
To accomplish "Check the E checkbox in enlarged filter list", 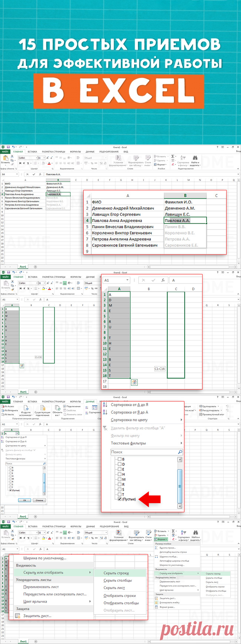I will pyautogui.click(x=119, y=469).
